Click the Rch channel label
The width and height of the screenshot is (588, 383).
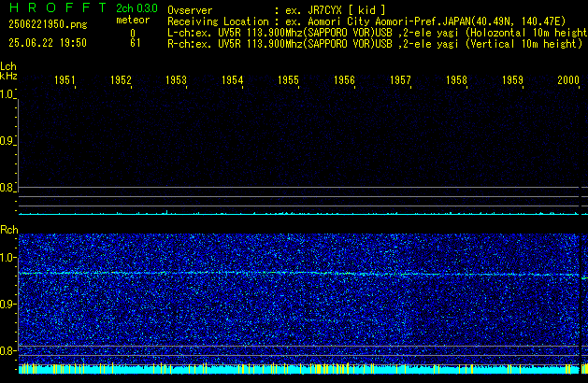click(9, 230)
